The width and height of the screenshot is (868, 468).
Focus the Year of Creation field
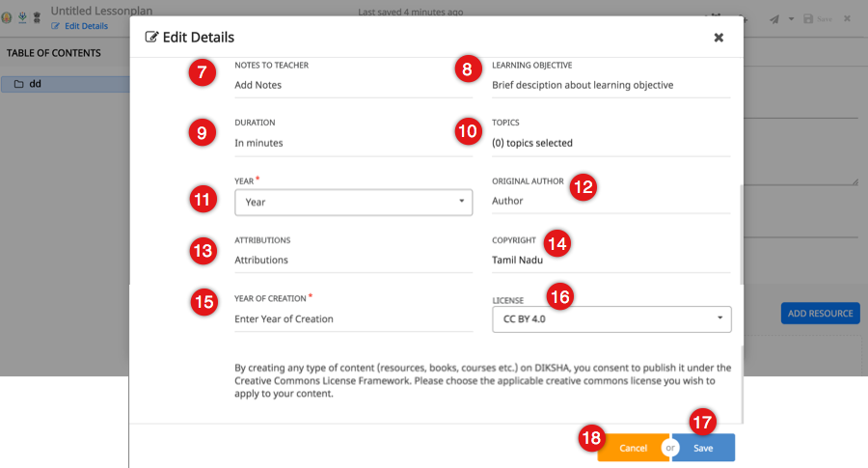[x=353, y=318]
